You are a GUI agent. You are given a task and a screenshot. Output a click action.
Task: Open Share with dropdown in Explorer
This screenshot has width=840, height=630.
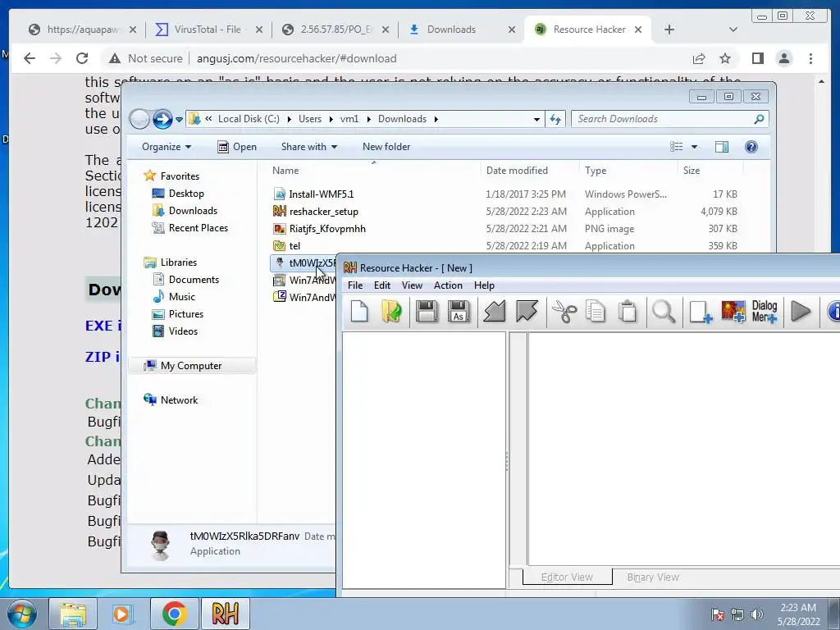tap(309, 147)
